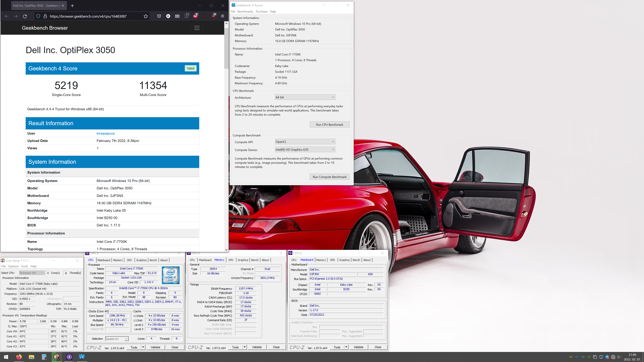The width and height of the screenshot is (644, 362).
Task: Click Validate in CPU-Z Memory window
Action: [x=257, y=347]
